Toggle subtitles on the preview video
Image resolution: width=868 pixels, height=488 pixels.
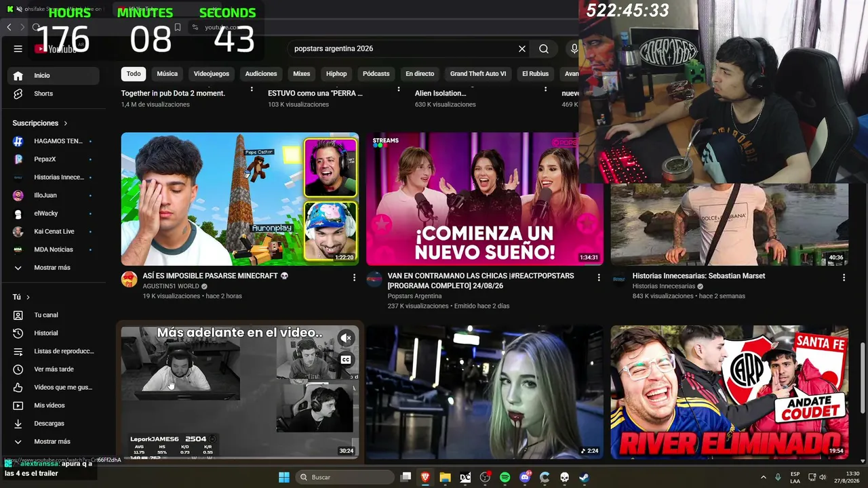click(346, 359)
